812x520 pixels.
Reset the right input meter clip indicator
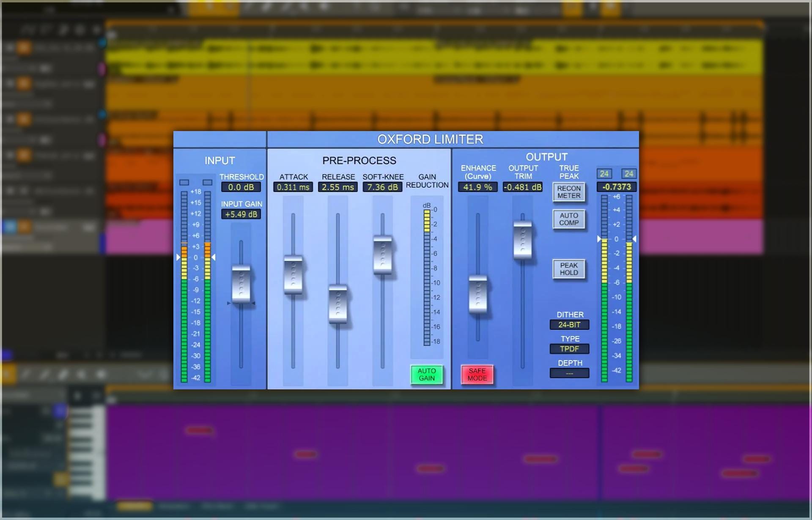tap(207, 183)
